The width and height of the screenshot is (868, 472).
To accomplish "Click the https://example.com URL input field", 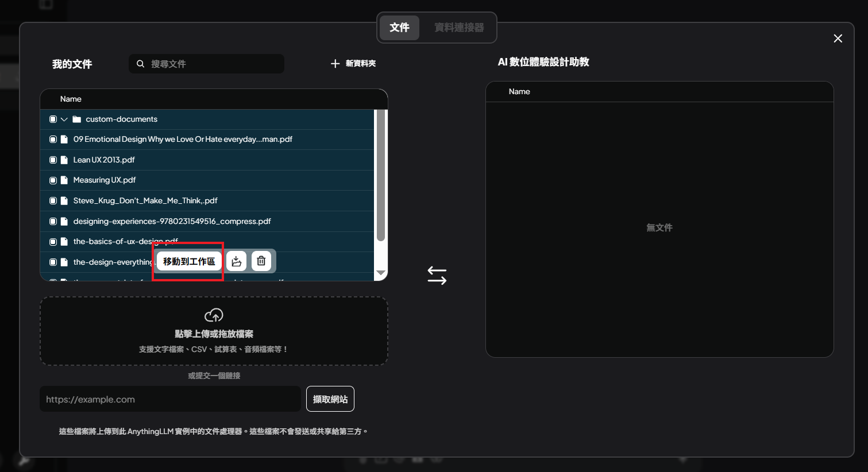I will coord(170,399).
